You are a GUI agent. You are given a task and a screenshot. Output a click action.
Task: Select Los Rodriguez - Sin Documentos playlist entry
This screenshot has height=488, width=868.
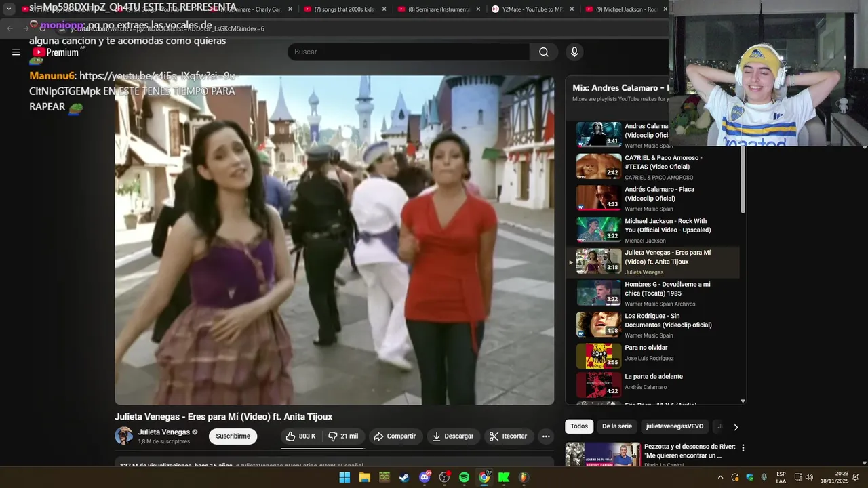click(x=652, y=325)
